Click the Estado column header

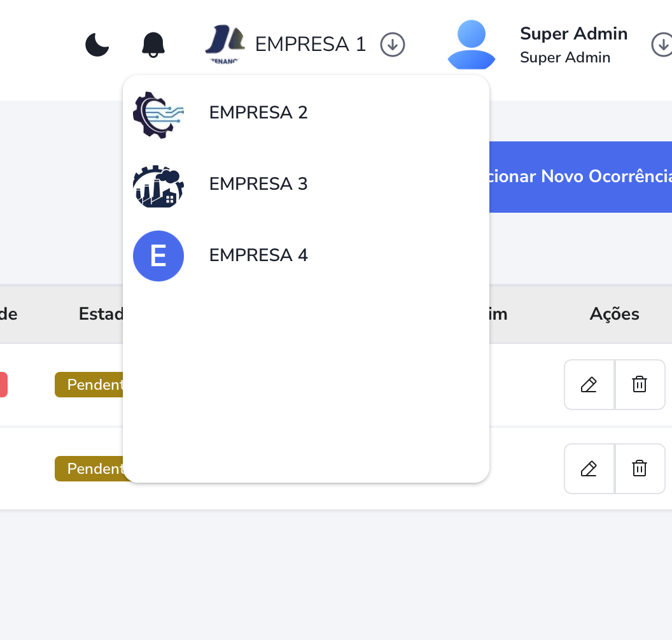[102, 314]
